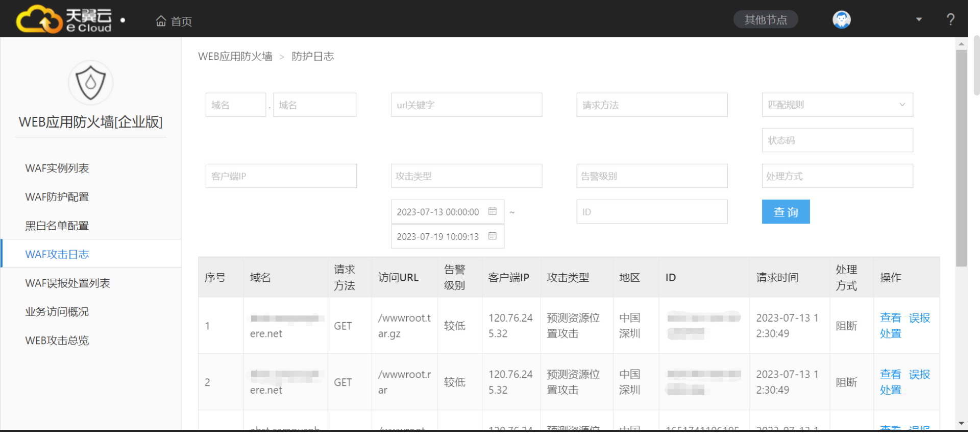Go to WAF误报处置列表 page
The width and height of the screenshot is (980, 438).
tap(67, 283)
